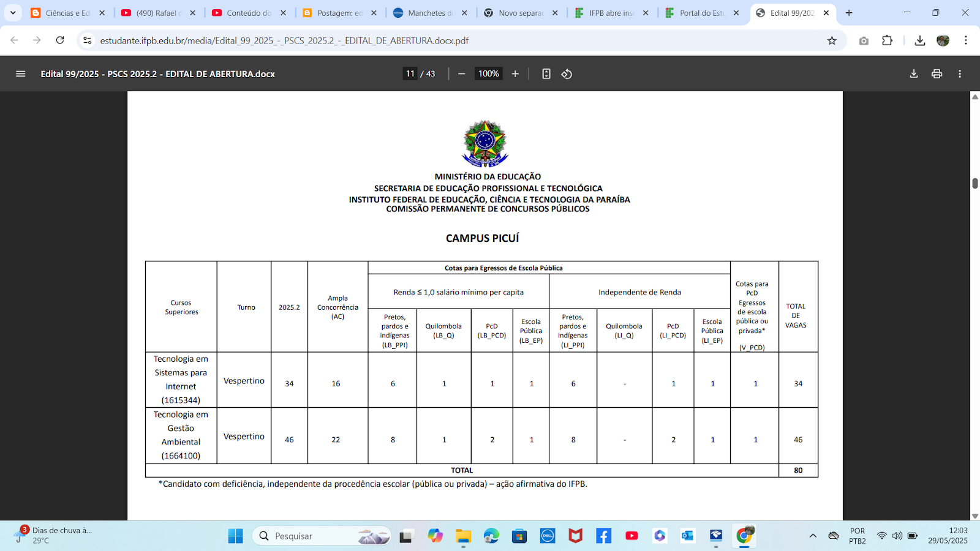View site information icon in address bar

pyautogui.click(x=88, y=40)
